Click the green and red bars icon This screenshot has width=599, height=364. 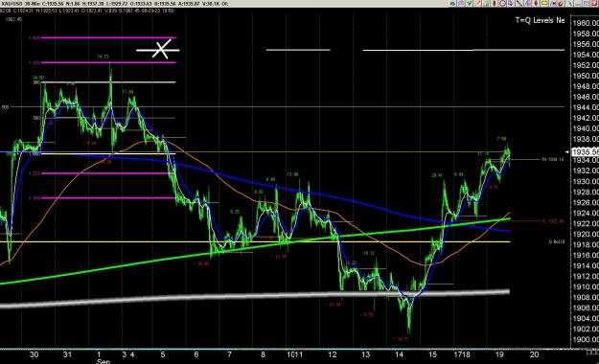[x=486, y=4]
